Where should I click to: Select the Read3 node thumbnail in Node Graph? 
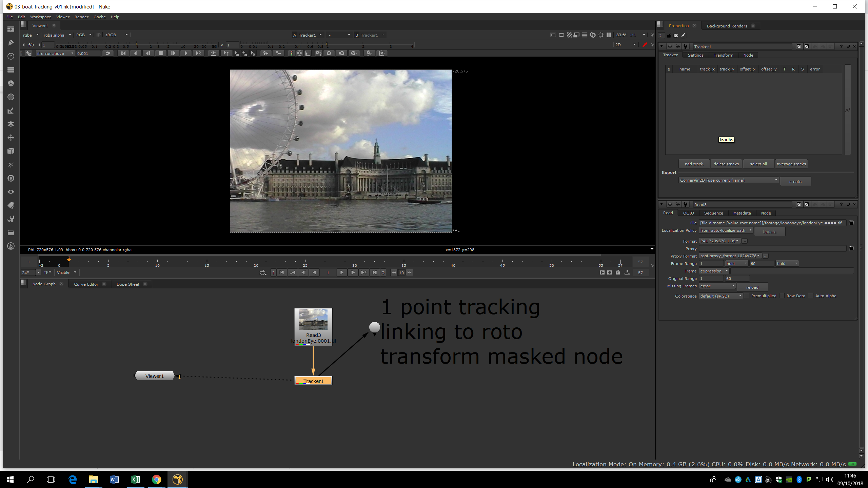pos(313,319)
